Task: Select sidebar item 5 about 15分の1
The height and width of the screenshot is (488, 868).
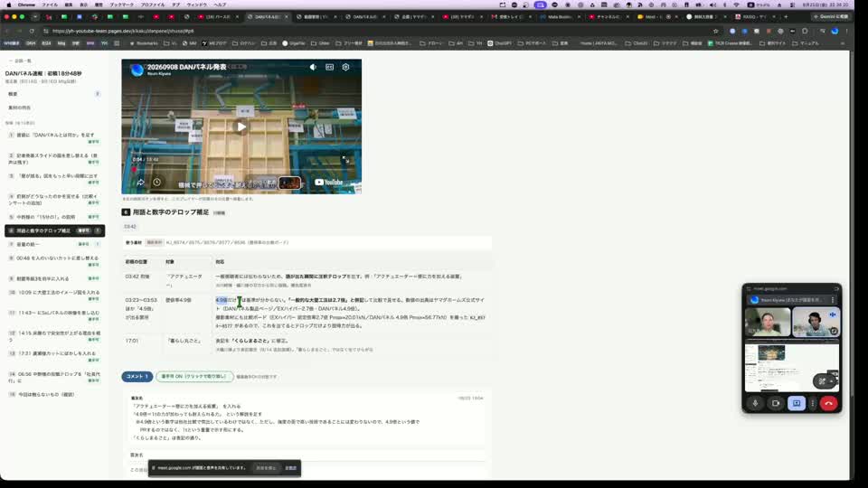Action: pyautogui.click(x=53, y=217)
